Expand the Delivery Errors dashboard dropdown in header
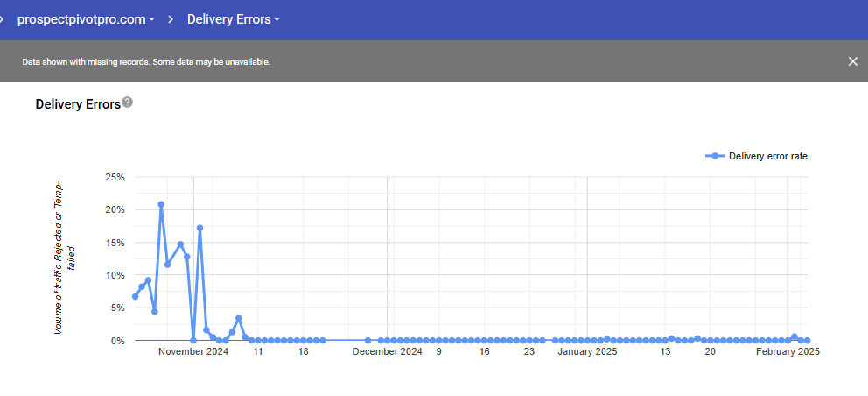The image size is (868, 396). [233, 19]
